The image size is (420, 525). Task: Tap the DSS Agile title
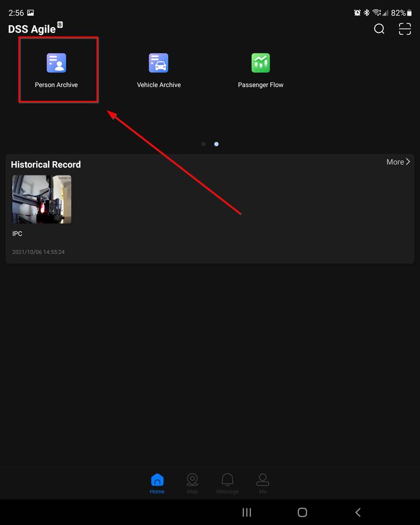(x=32, y=29)
